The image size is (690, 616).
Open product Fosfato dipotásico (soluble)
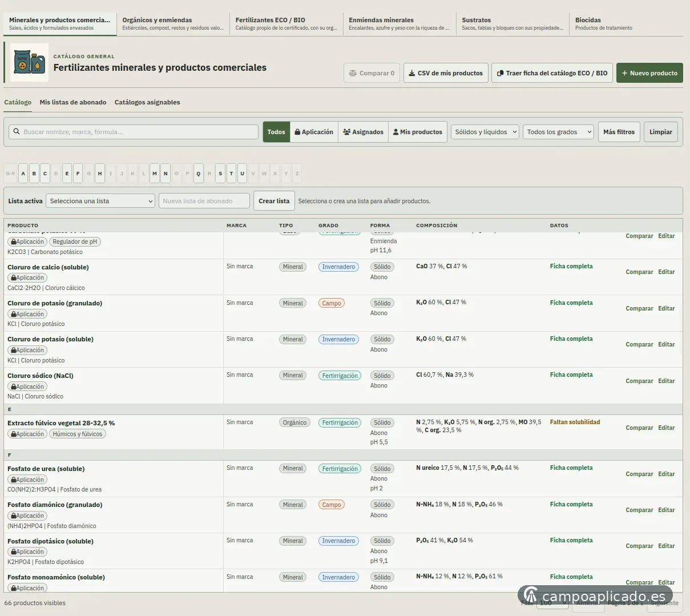tap(50, 541)
